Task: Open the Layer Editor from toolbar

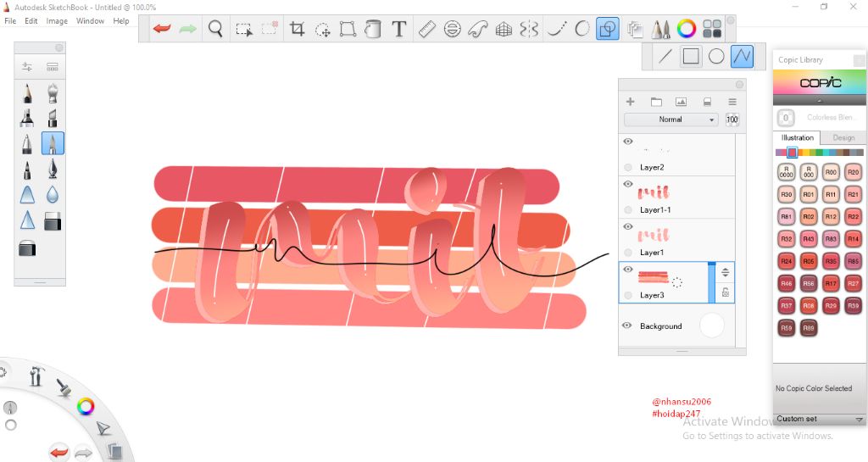Action: [x=635, y=29]
